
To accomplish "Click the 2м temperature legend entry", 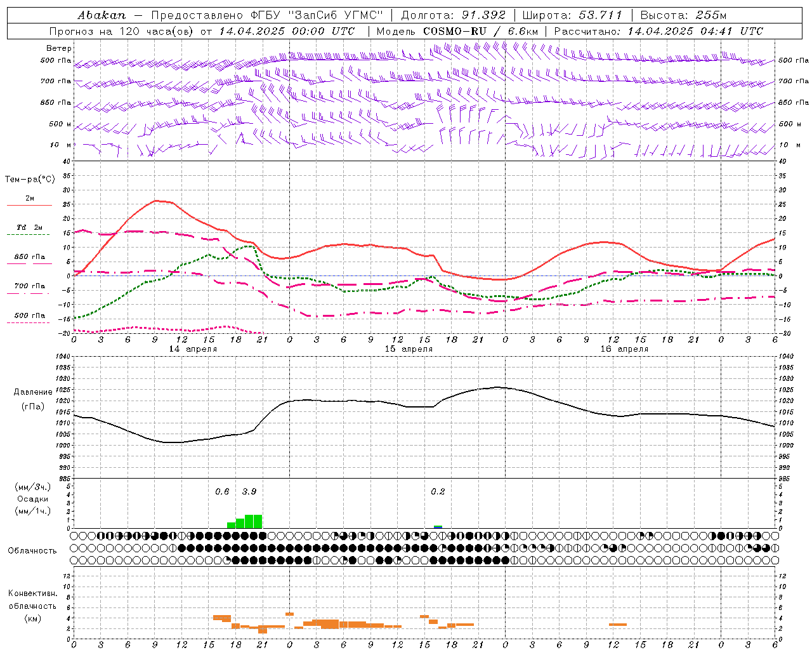I will pyautogui.click(x=30, y=198).
